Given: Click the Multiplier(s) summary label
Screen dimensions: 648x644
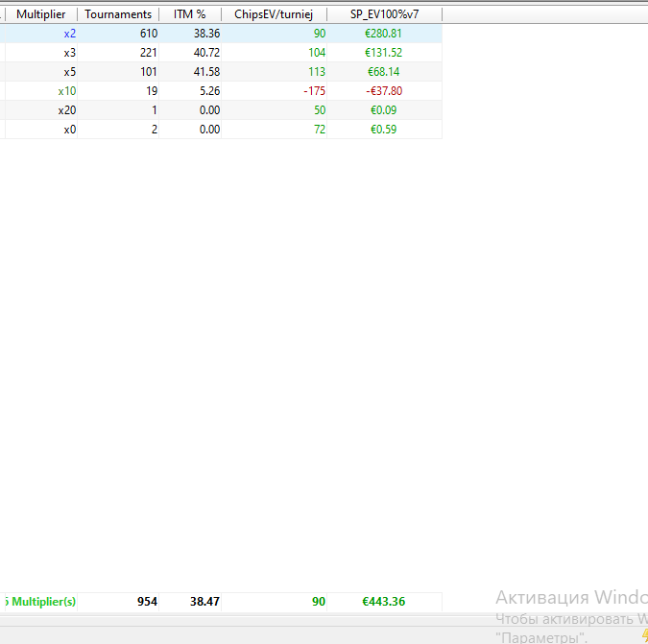Looking at the screenshot, I should coord(41,602).
